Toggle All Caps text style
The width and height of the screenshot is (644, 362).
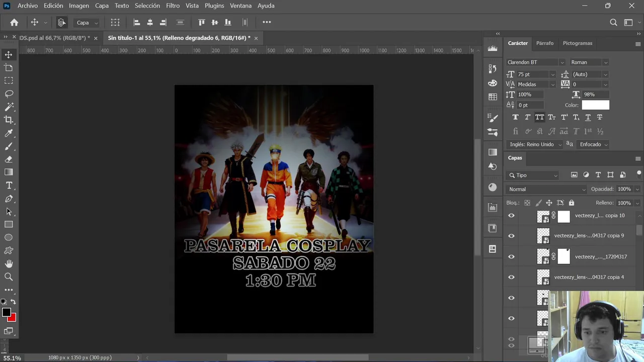pos(539,117)
